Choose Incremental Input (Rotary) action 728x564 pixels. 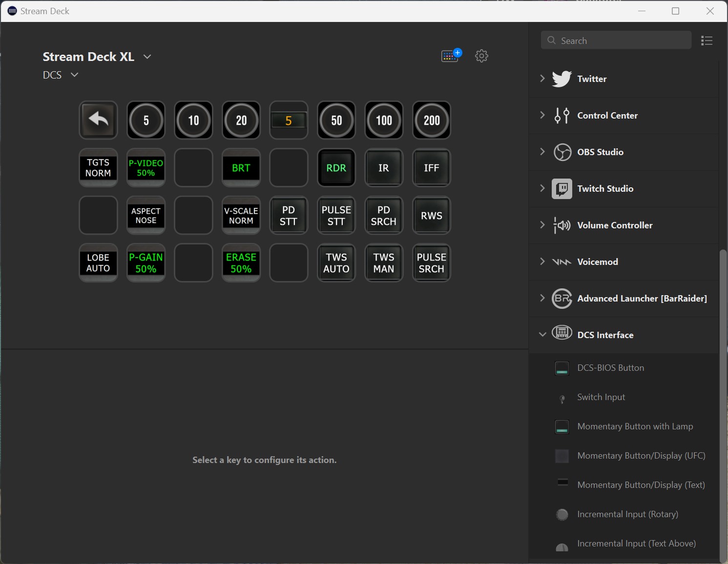[x=624, y=514]
